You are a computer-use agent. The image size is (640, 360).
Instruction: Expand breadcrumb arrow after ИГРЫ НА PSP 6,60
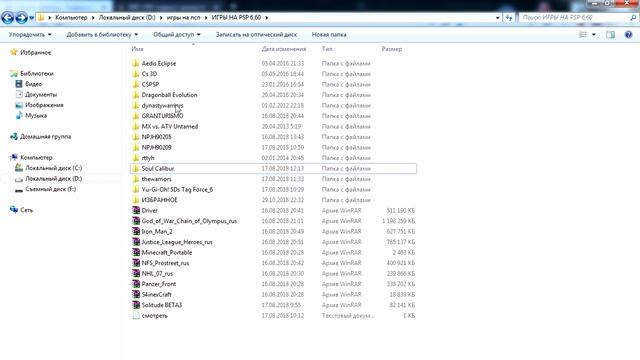(x=267, y=18)
